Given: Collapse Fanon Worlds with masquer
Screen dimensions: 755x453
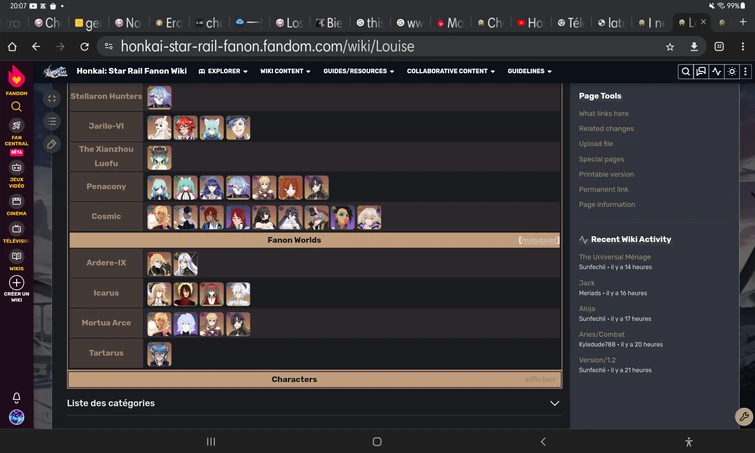Looking at the screenshot, I should tap(539, 240).
